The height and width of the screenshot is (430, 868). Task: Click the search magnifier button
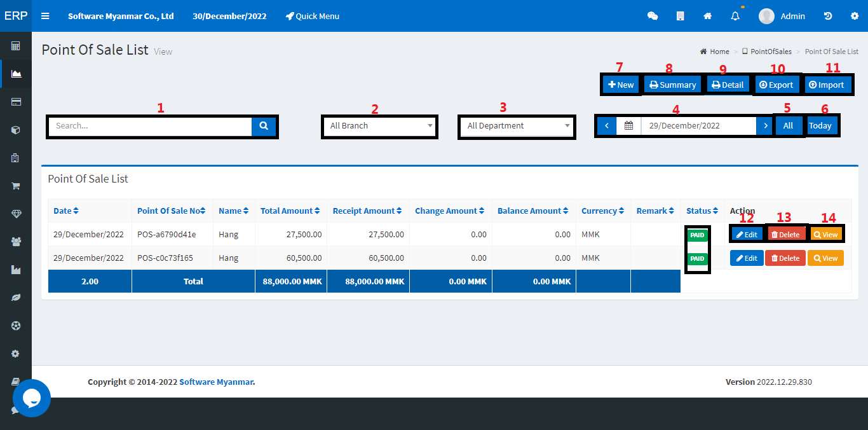click(264, 126)
